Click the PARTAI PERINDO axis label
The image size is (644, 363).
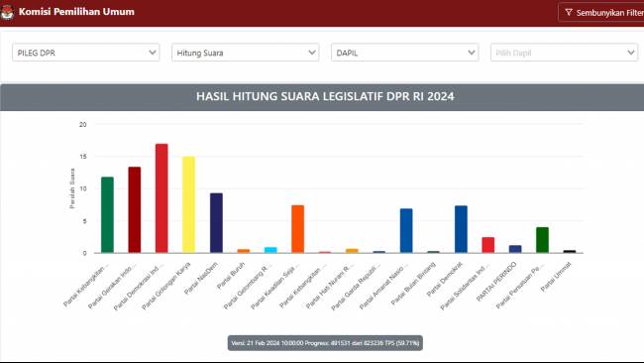pyautogui.click(x=496, y=282)
